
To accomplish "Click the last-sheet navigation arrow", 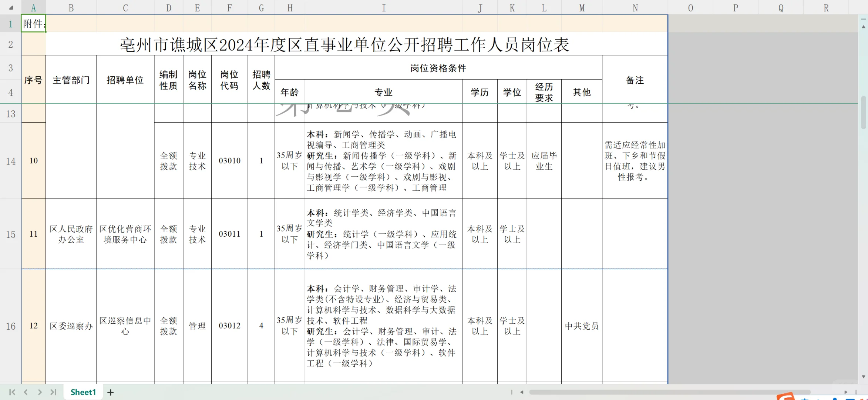I will tap(54, 392).
